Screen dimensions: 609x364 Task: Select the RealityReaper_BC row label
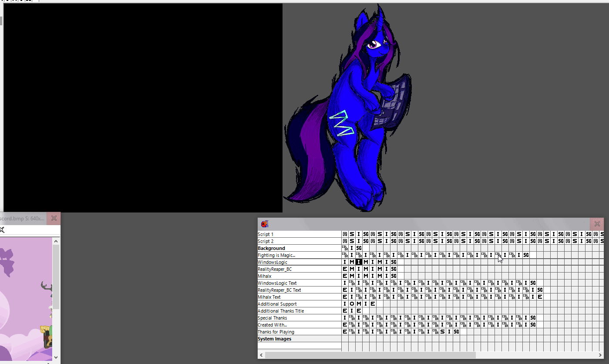(299, 269)
